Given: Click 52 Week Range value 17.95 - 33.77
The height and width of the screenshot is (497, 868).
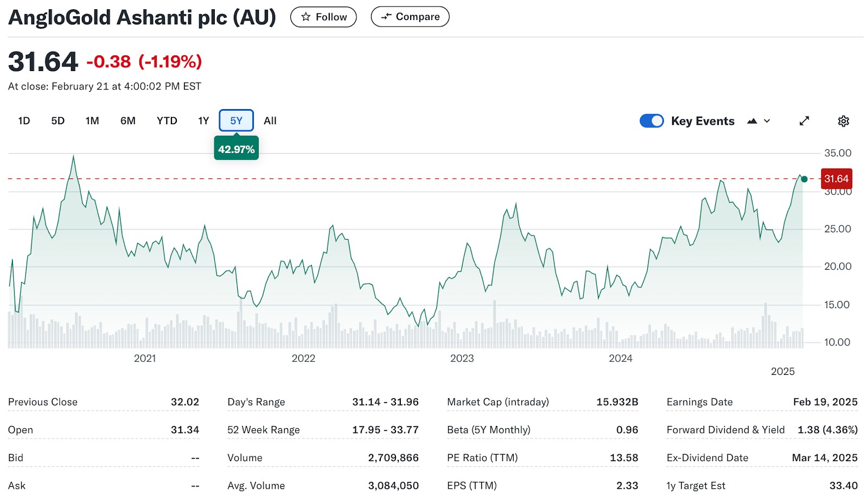Looking at the screenshot, I should click(x=385, y=430).
